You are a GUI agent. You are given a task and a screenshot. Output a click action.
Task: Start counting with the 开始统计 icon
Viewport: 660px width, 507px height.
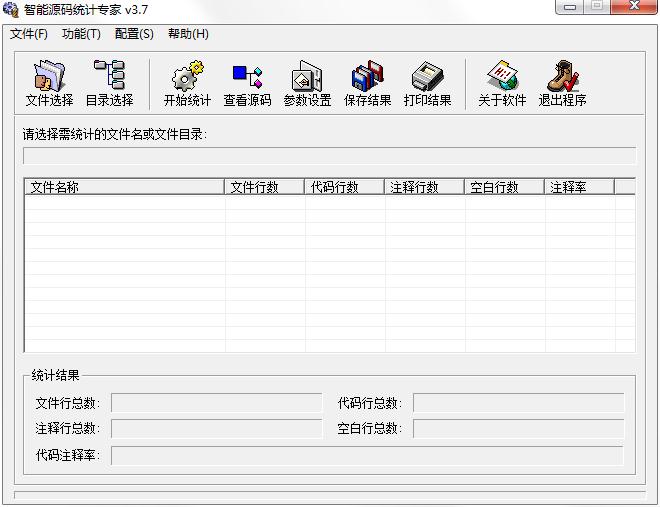187,83
